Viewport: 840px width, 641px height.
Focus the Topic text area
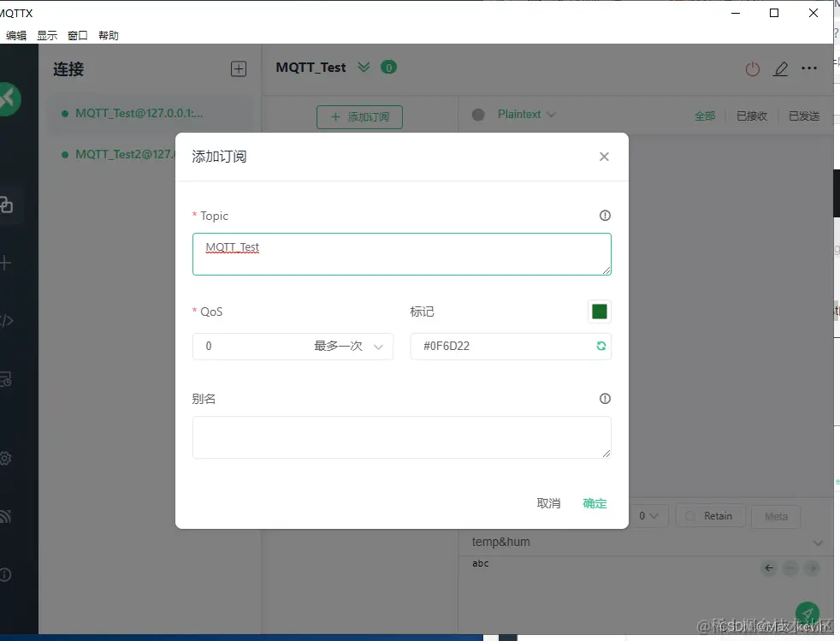pos(402,254)
